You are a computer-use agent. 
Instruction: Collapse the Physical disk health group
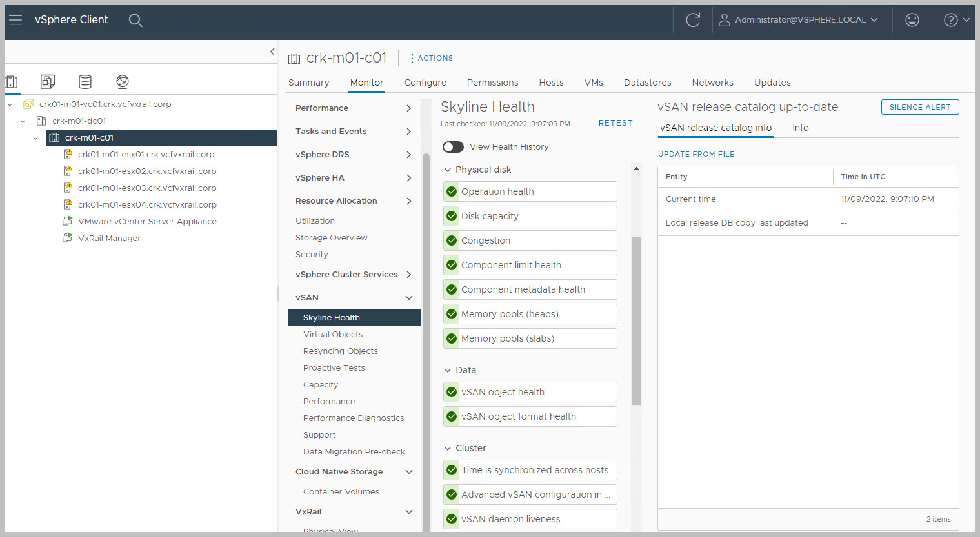448,170
